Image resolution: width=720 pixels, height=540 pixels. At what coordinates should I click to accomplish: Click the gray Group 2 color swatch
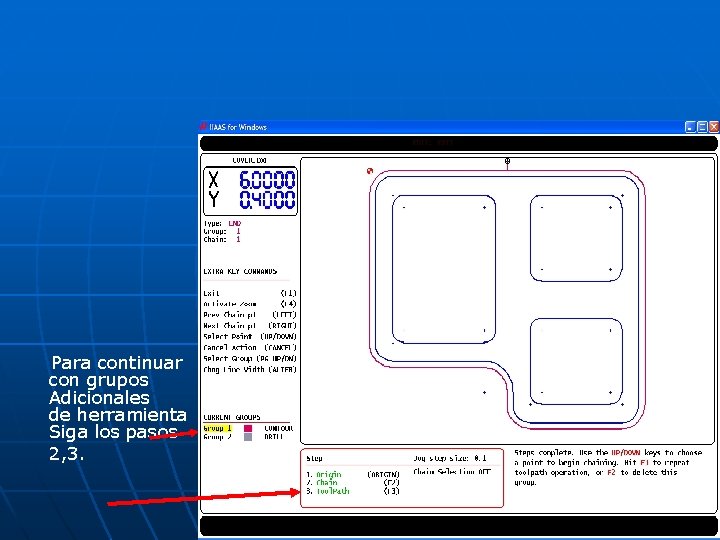pos(248,437)
